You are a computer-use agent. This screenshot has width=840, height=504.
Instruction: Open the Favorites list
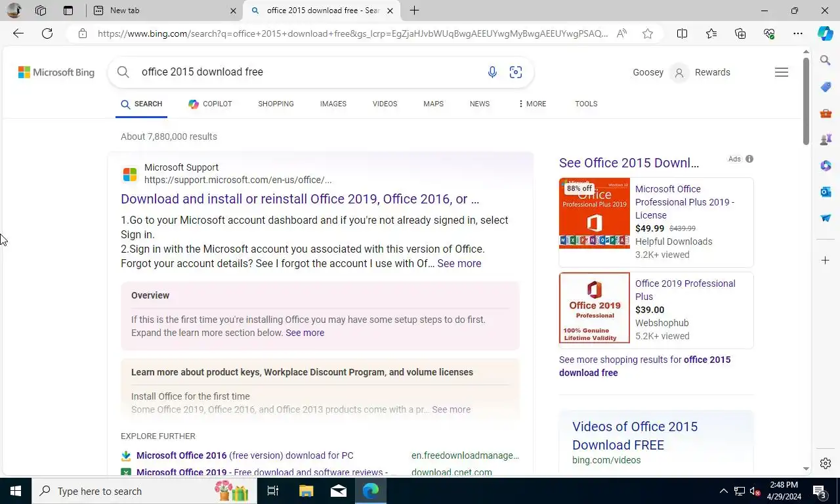tap(711, 33)
